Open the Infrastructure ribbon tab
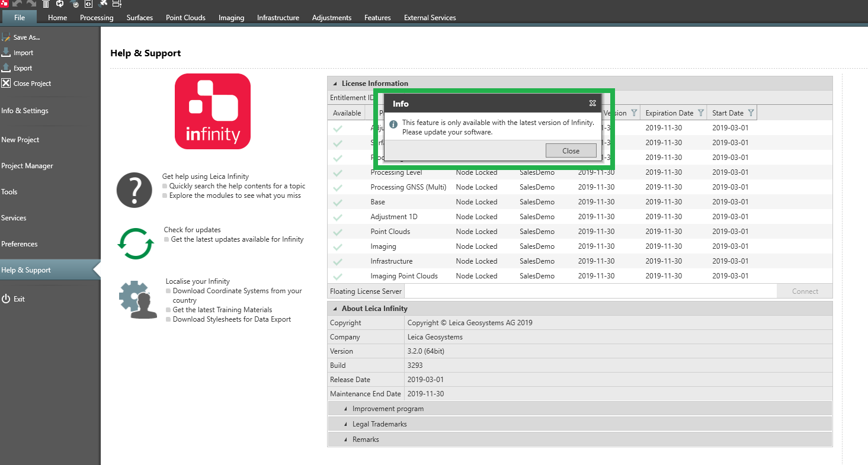This screenshot has height=465, width=868. pyautogui.click(x=278, y=18)
